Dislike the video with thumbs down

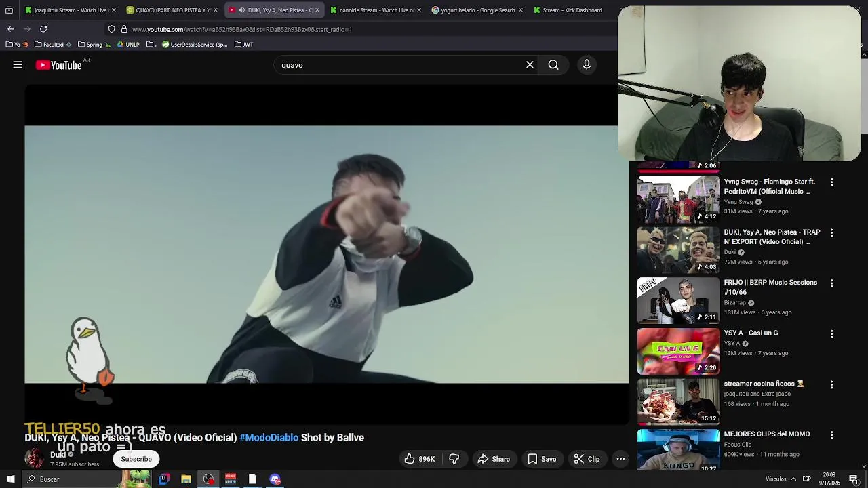click(x=454, y=459)
